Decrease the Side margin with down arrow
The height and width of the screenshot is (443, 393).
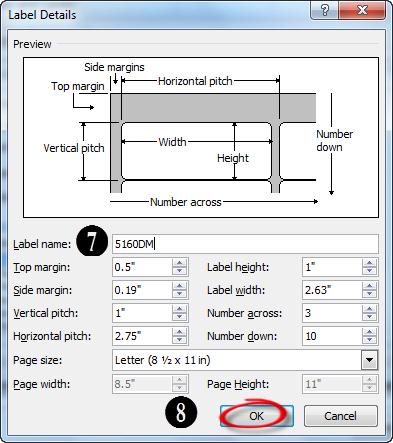[x=180, y=294]
